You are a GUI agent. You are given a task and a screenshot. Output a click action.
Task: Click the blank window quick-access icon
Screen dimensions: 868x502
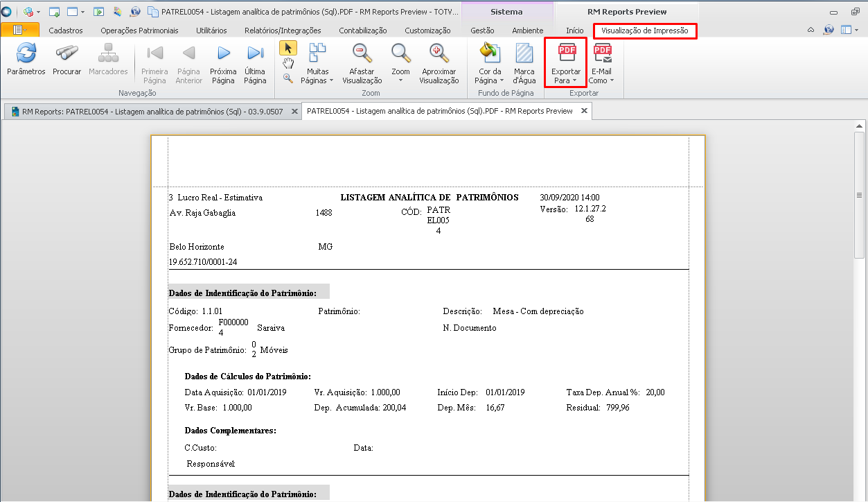(72, 12)
